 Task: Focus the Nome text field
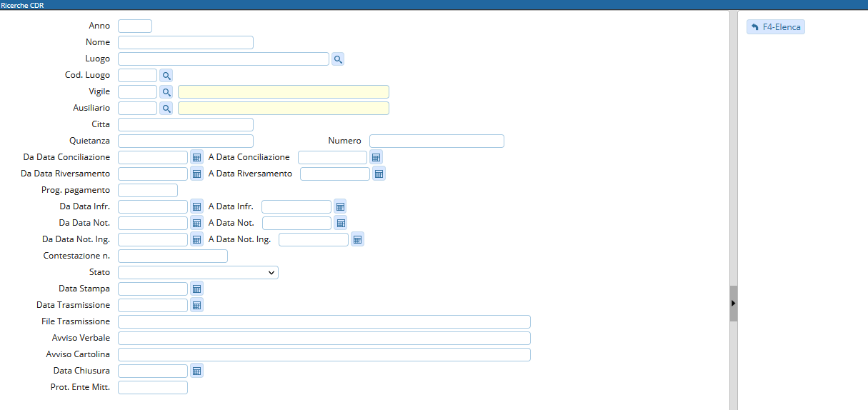pos(186,43)
